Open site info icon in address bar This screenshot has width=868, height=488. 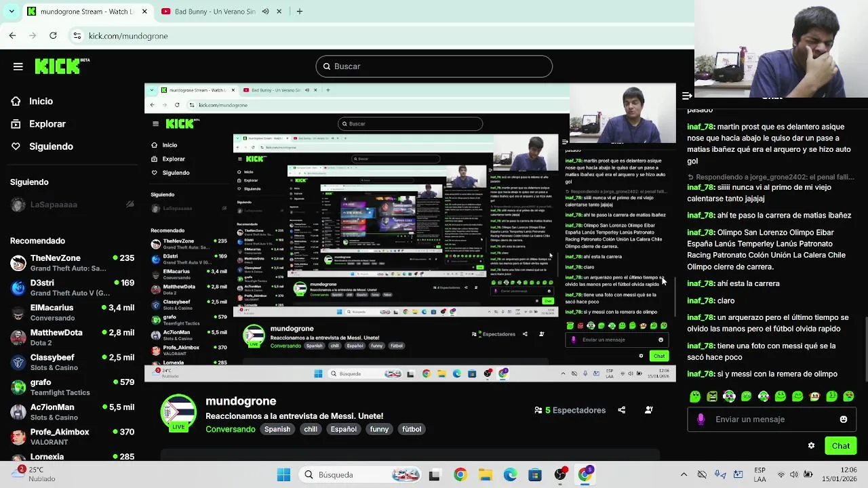(x=77, y=36)
